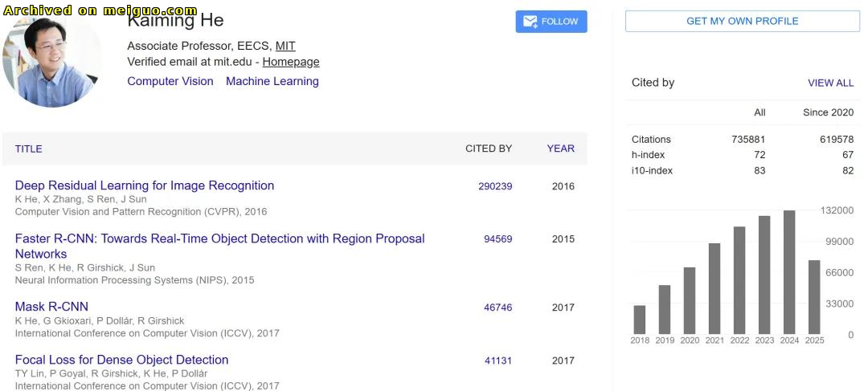View 46746 citations of Mask R-CNN
Screen dimensions: 868x391
point(498,308)
